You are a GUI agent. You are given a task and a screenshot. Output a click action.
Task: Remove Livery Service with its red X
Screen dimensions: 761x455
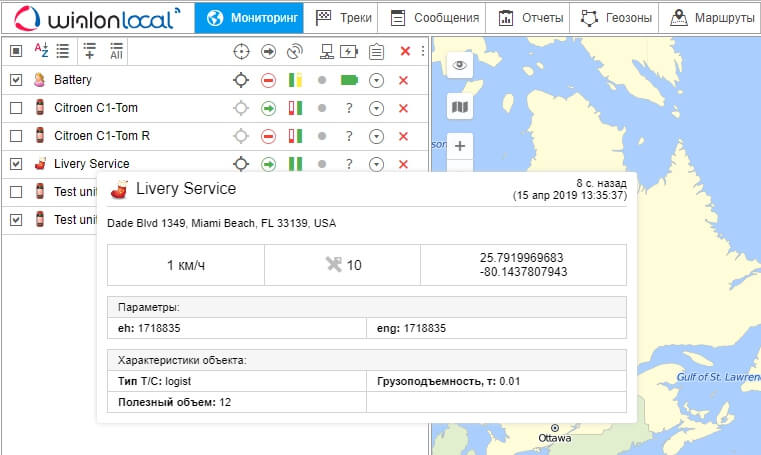[404, 164]
